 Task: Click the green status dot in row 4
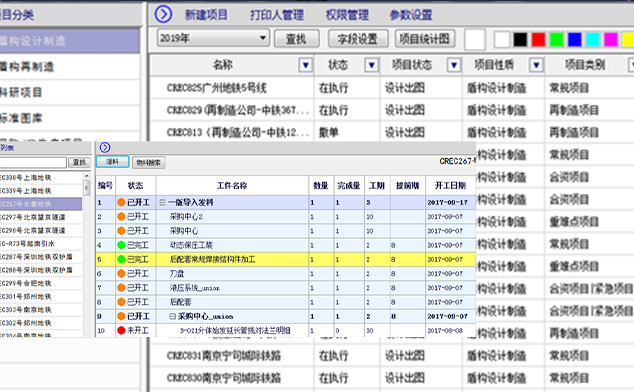click(121, 245)
